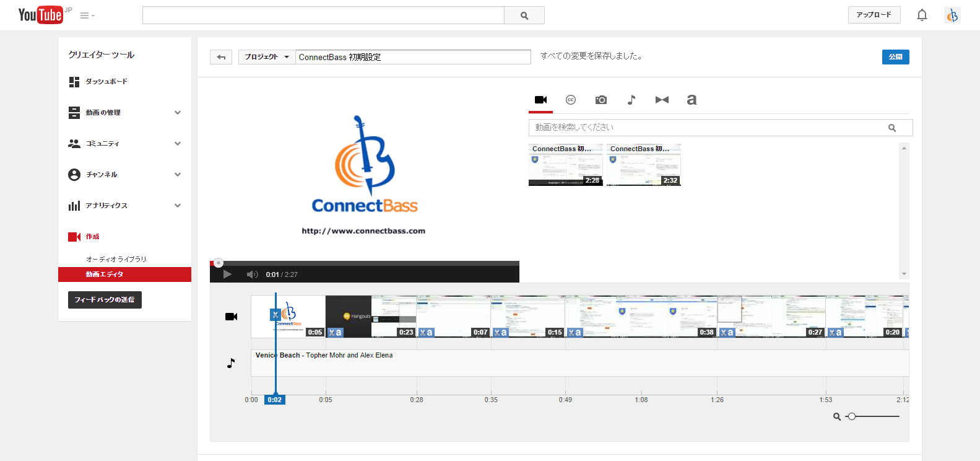Click the timeline zoom magnifier icon
The width and height of the screenshot is (980, 461).
pyautogui.click(x=837, y=417)
